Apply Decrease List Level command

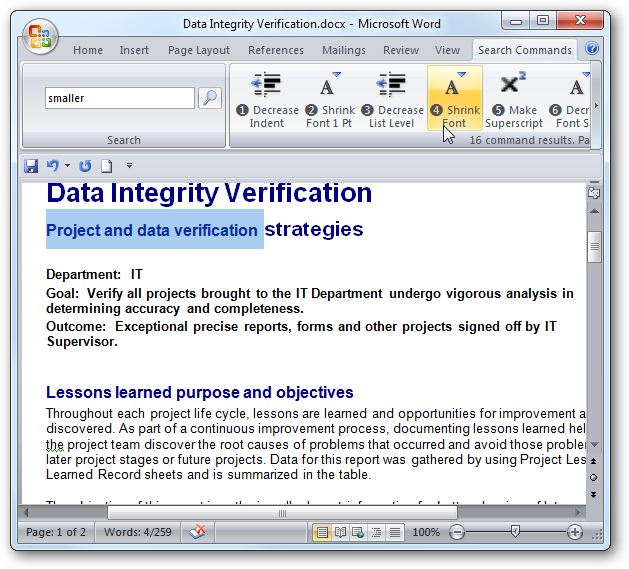coord(392,99)
